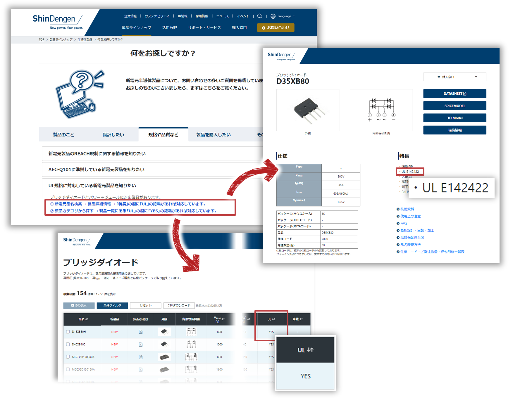The image size is (532, 403).
Task: Click the お問い合わせ contact button
Action: pos(276,28)
